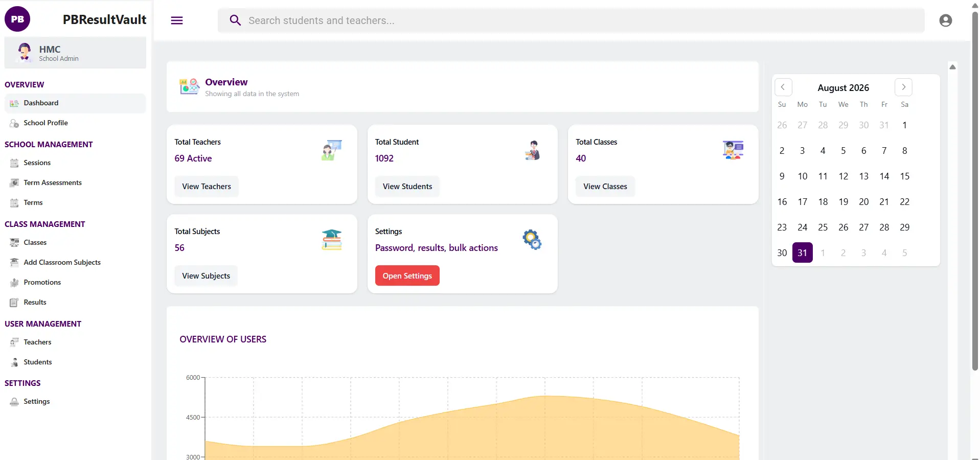Viewport: 980px width, 460px height.
Task: Click the '1092' total student value
Action: [384, 158]
